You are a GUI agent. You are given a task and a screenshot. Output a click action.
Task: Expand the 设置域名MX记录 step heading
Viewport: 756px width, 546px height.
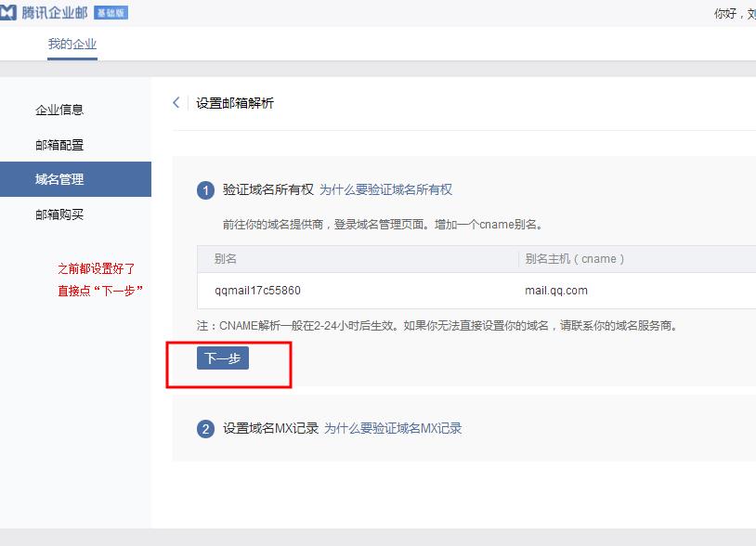tap(270, 428)
